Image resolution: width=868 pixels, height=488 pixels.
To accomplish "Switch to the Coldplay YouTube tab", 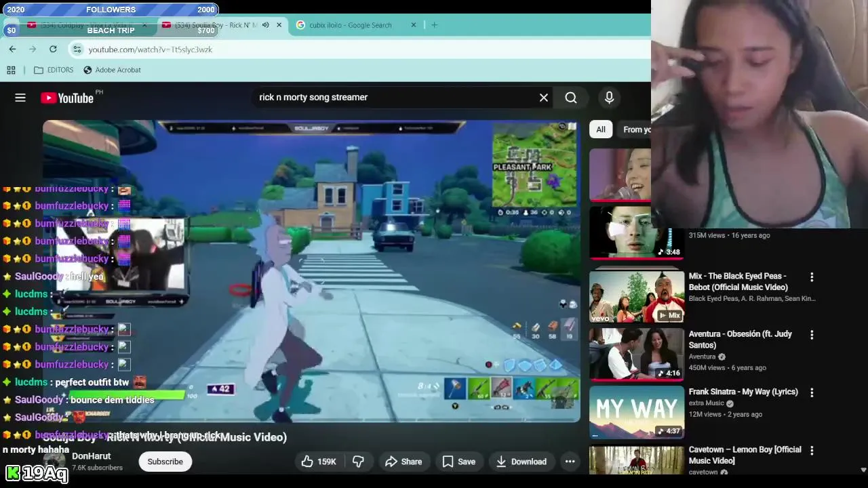I will (x=87, y=25).
